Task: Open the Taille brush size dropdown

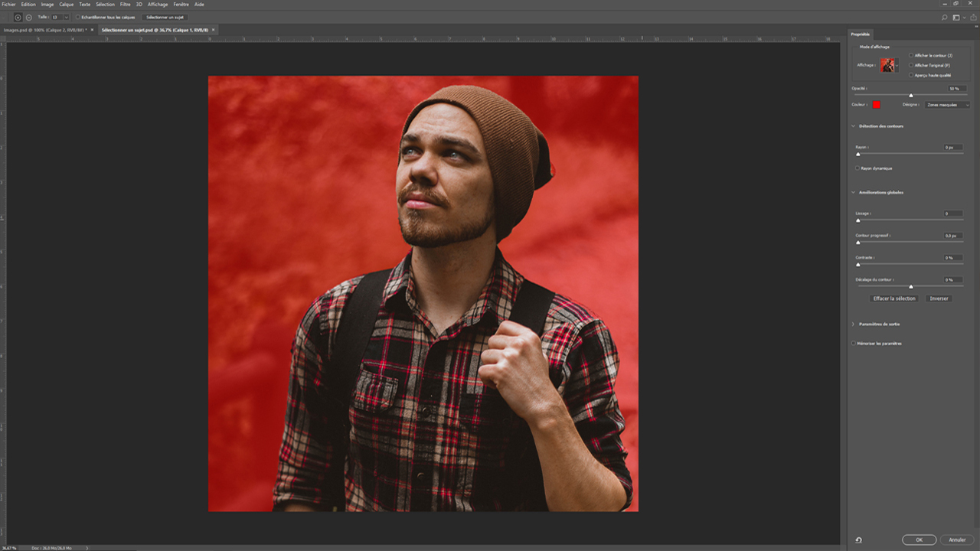Action: (66, 17)
